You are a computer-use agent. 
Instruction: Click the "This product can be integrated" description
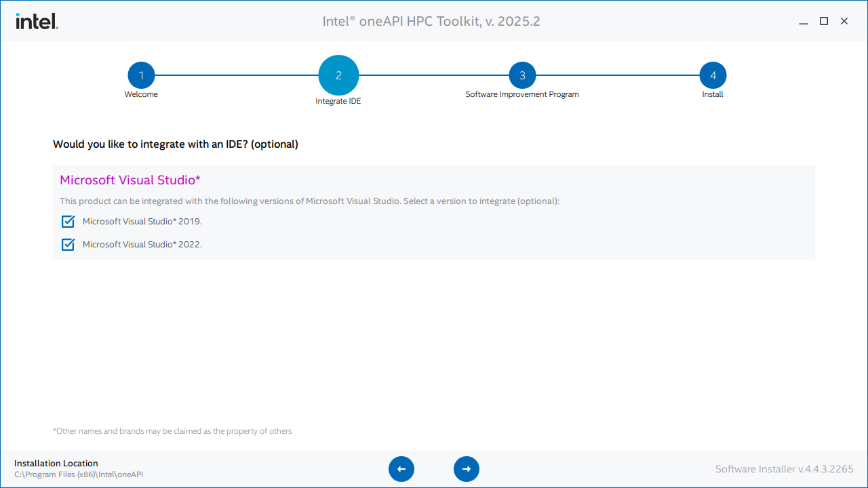click(310, 201)
